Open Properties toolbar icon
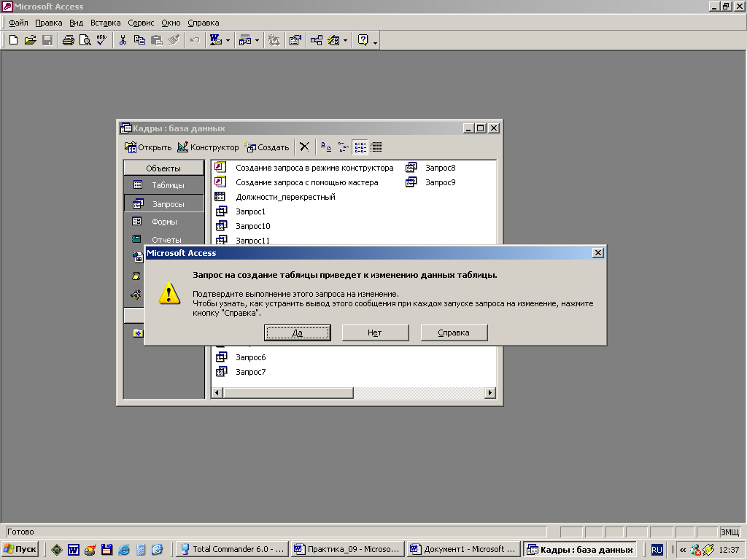Viewport: 747px width, 560px height. [x=295, y=41]
